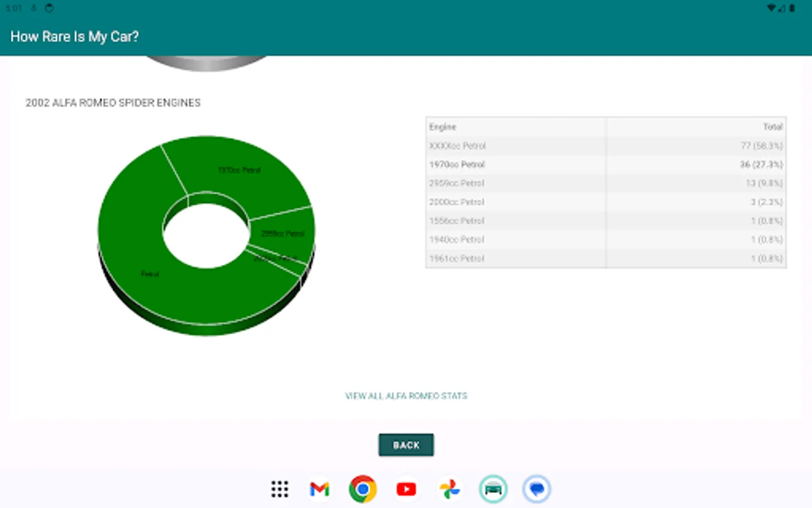The width and height of the screenshot is (812, 508).
Task: Click the 3 (2.3%) total value
Action: tap(766, 202)
